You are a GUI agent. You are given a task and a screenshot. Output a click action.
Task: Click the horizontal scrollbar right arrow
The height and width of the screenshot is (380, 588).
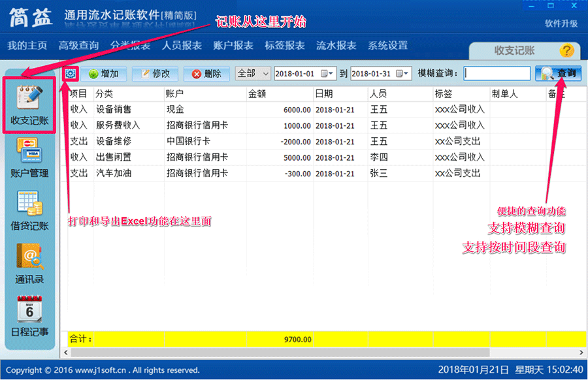point(581,353)
